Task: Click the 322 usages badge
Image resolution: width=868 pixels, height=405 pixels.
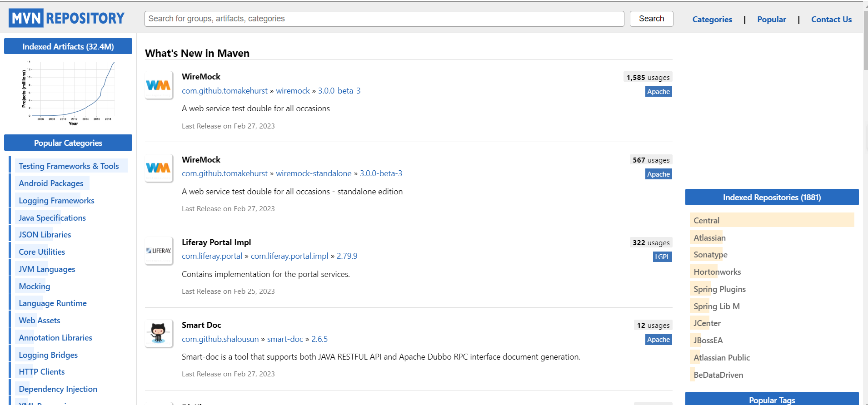Action: click(651, 242)
